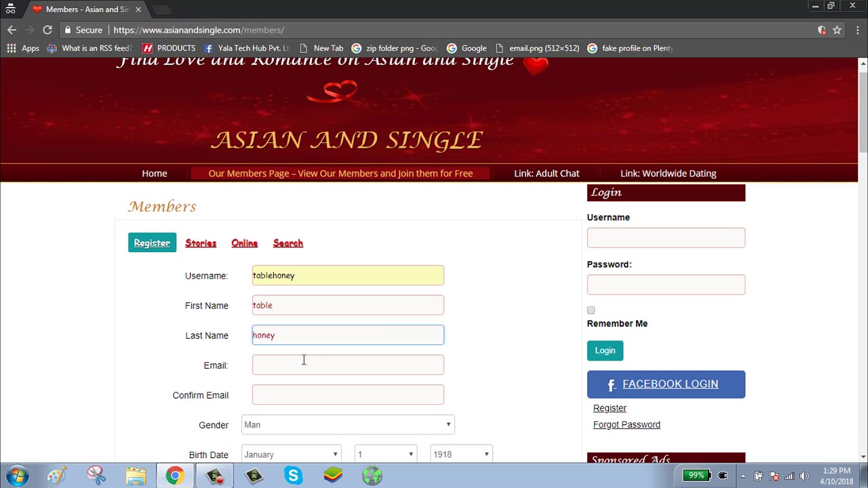This screenshot has width=868, height=488.
Task: Click the Last Name field
Action: pyautogui.click(x=348, y=335)
